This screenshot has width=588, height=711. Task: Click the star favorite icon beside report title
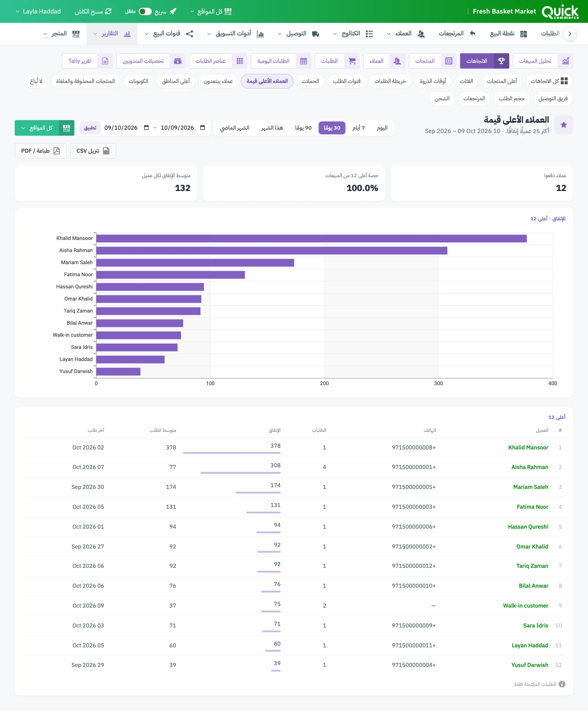click(x=563, y=125)
